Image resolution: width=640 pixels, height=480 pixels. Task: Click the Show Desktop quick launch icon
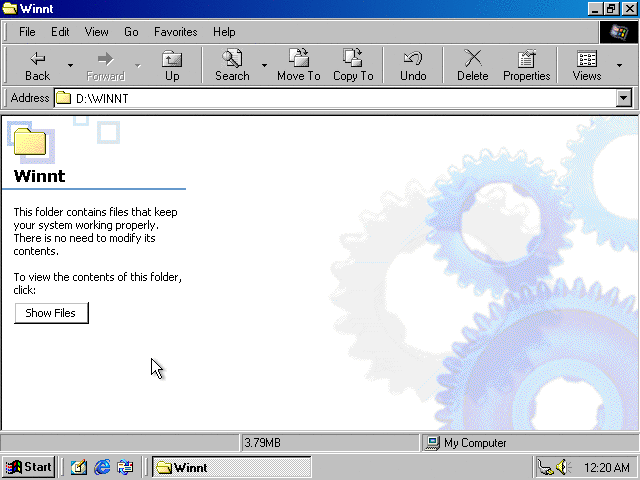[x=79, y=467]
